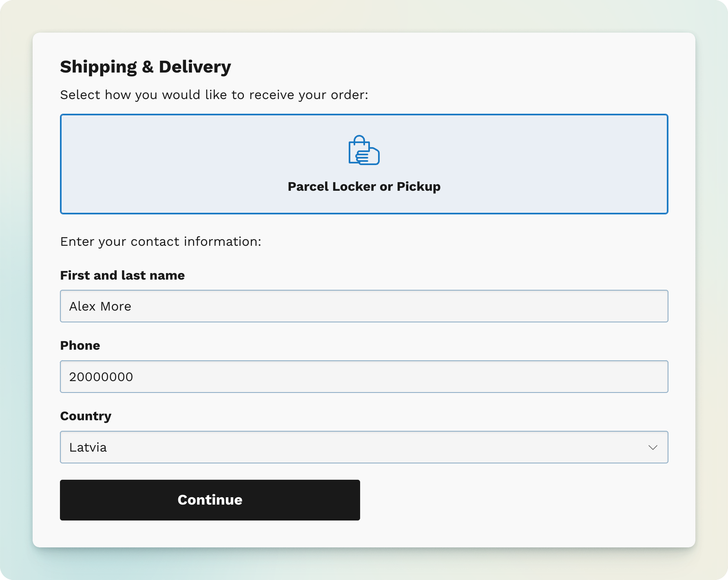Click the shopping bag pickup icon
Image resolution: width=728 pixels, height=580 pixels.
click(x=364, y=150)
